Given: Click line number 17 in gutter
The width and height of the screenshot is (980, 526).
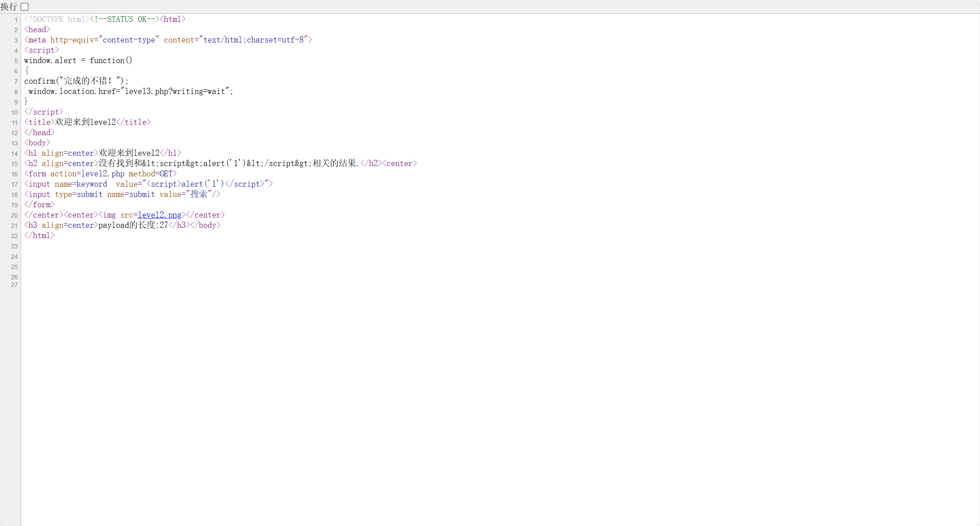Looking at the screenshot, I should click(14, 184).
